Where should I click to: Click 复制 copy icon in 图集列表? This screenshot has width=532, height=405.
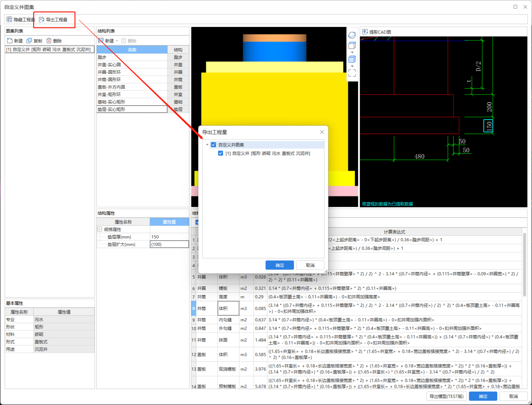(x=29, y=41)
